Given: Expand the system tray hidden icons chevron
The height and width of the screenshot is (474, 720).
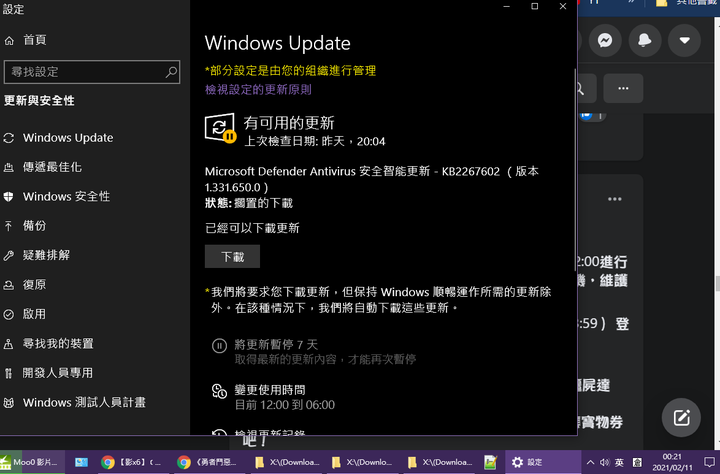Looking at the screenshot, I should pos(591,463).
